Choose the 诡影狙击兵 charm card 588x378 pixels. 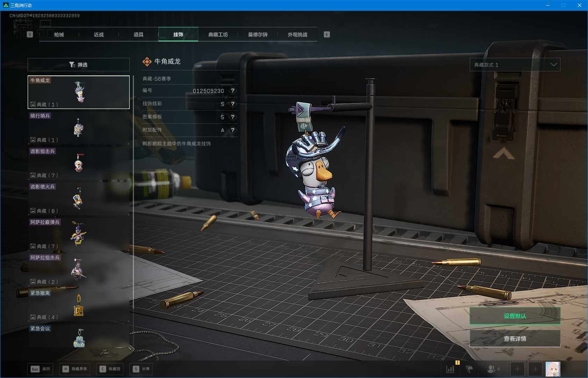tap(79, 163)
